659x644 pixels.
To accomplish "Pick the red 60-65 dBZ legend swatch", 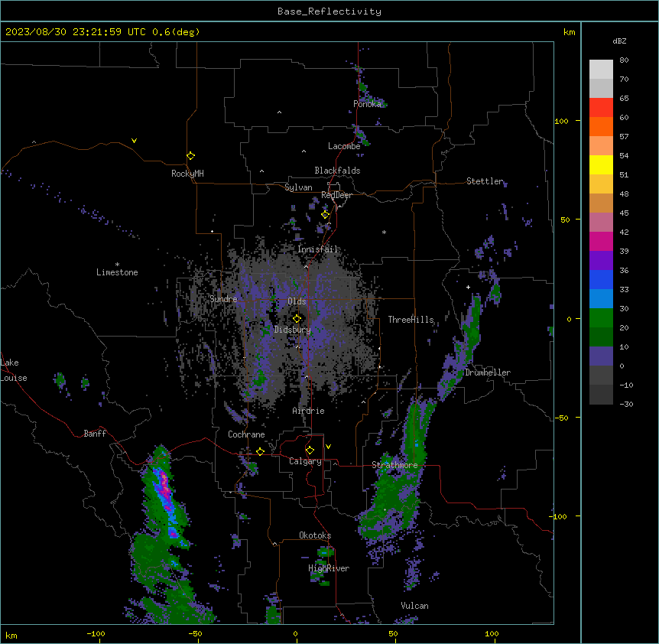I will (601, 107).
